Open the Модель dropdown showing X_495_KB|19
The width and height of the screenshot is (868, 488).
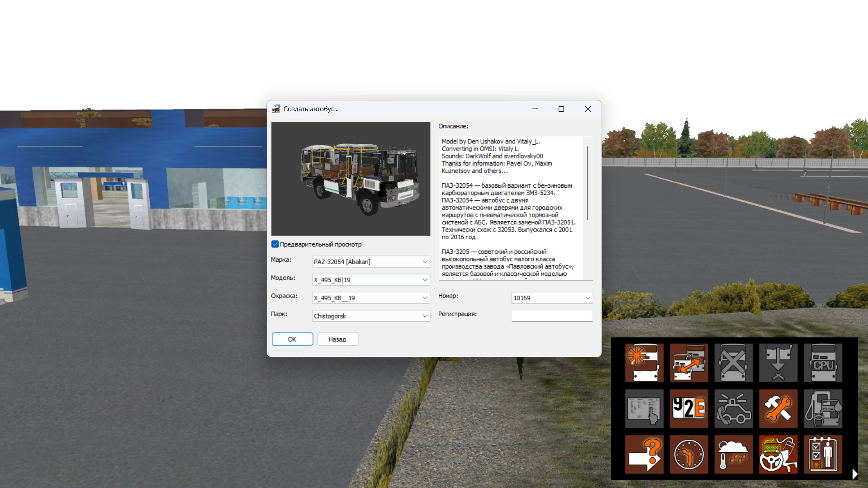click(371, 280)
